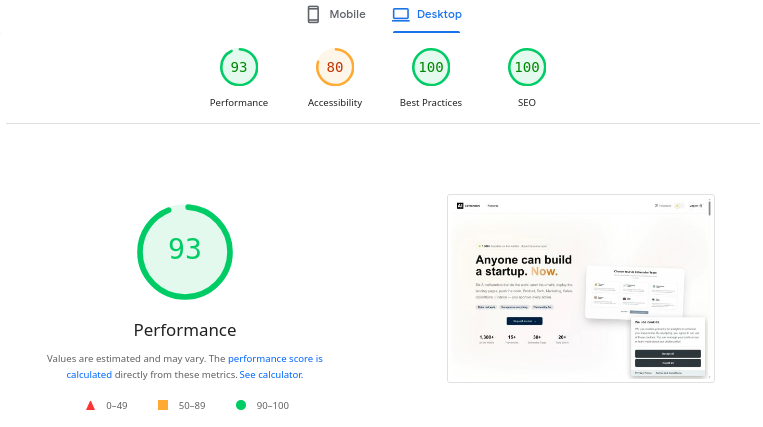Screen dimensions: 763x427
Task: Click the red triangle 0–49 legend icon
Action: [91, 405]
